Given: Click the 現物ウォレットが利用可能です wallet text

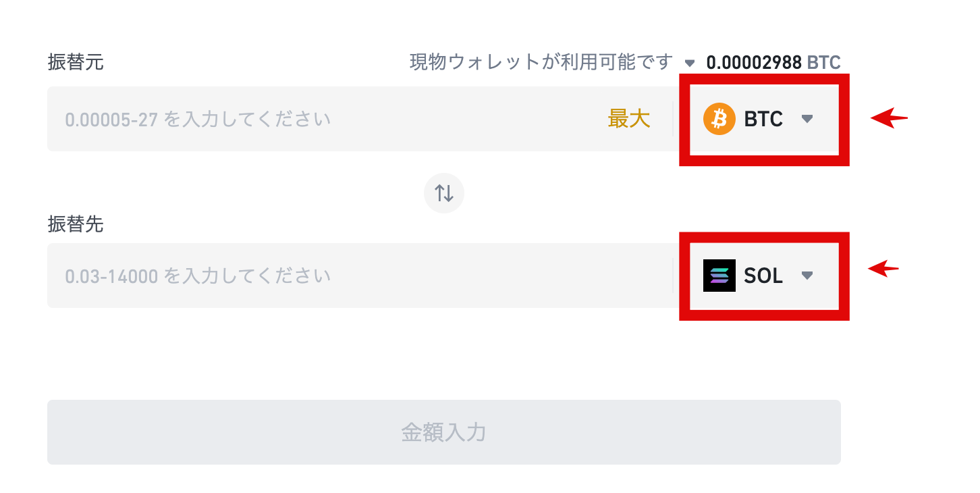Looking at the screenshot, I should [541, 62].
